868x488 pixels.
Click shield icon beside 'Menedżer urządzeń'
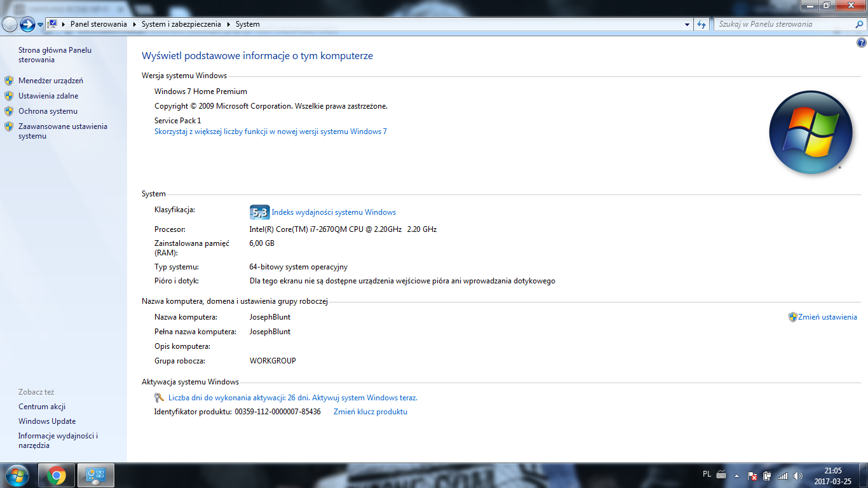pyautogui.click(x=9, y=81)
